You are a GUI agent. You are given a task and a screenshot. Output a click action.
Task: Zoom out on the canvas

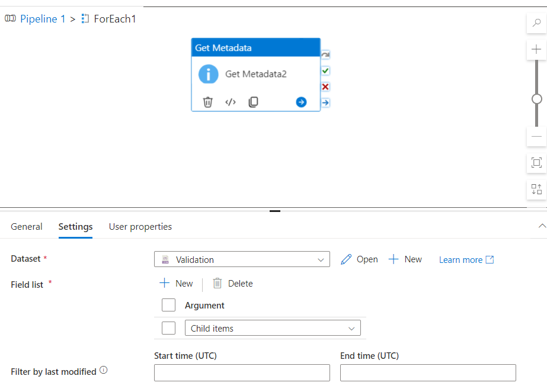(536, 136)
